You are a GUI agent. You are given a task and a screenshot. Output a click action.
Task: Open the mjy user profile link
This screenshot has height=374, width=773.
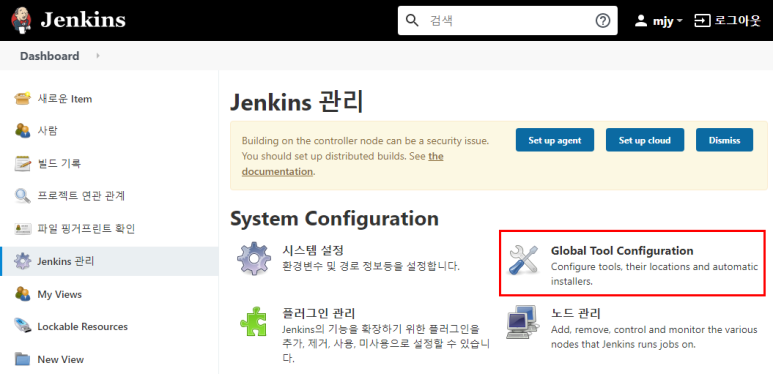663,21
